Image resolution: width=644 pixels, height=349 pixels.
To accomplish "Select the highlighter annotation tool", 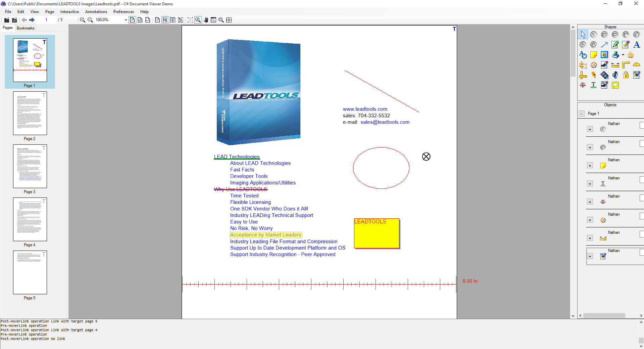I will click(626, 45).
